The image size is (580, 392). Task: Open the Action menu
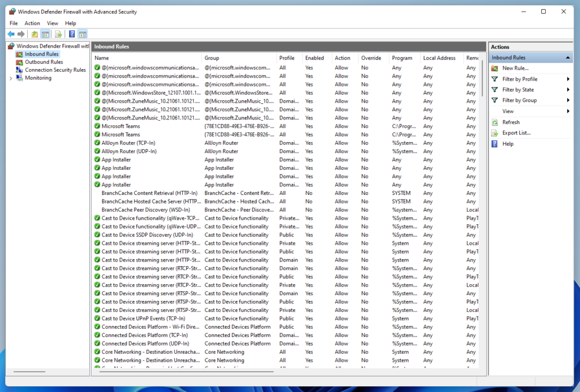click(x=32, y=23)
